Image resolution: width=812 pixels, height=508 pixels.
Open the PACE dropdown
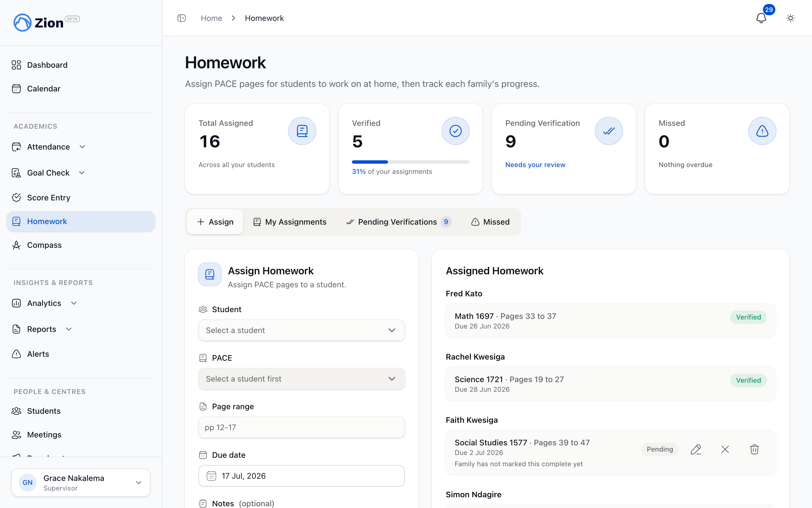pos(301,379)
